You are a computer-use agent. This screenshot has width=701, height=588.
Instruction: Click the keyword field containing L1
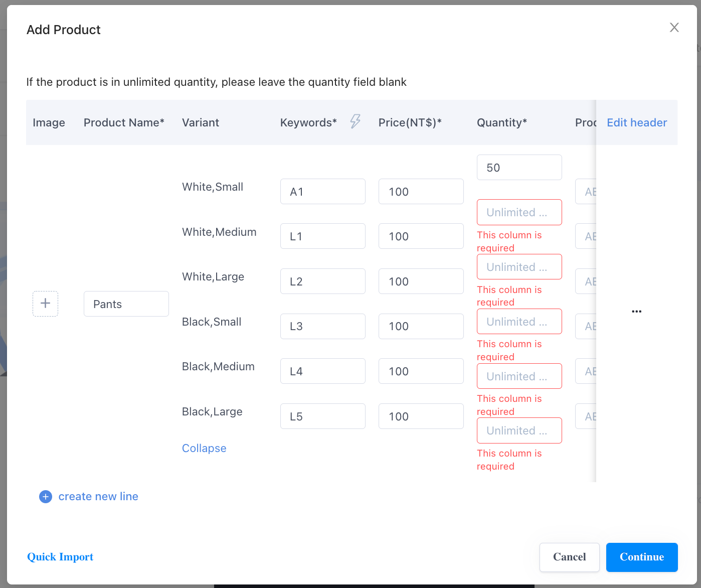(322, 236)
